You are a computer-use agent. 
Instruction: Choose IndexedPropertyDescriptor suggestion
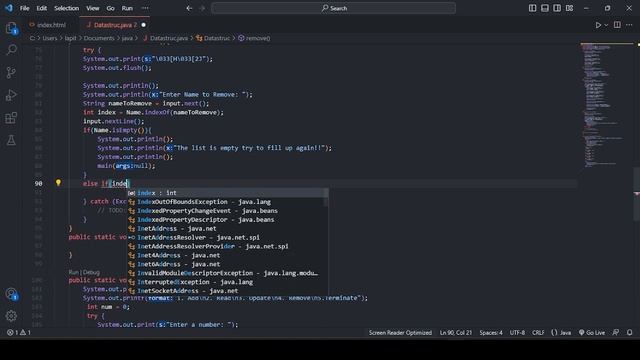227,220
